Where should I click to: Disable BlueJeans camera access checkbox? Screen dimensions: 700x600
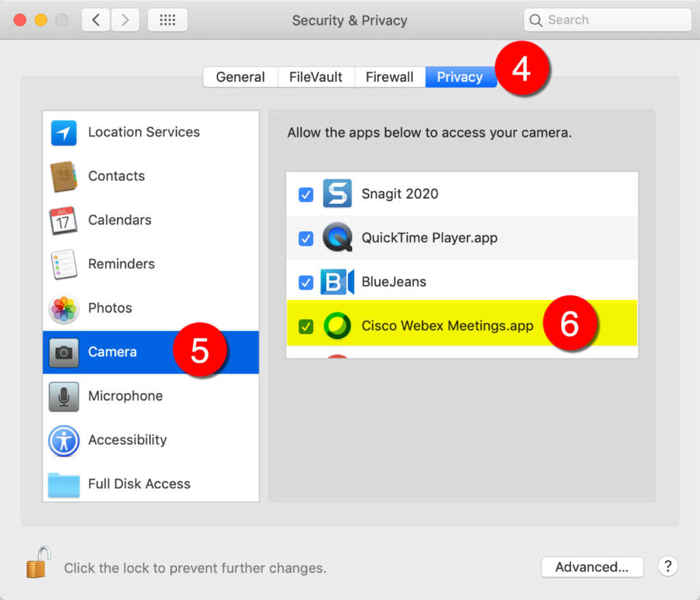coord(306,282)
